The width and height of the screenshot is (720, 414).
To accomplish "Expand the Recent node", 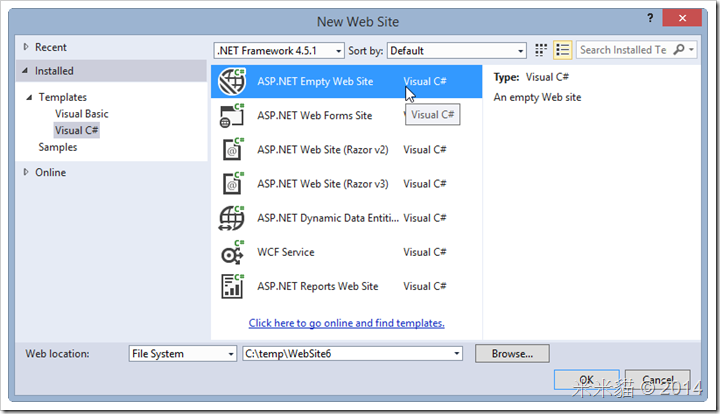I will point(26,47).
